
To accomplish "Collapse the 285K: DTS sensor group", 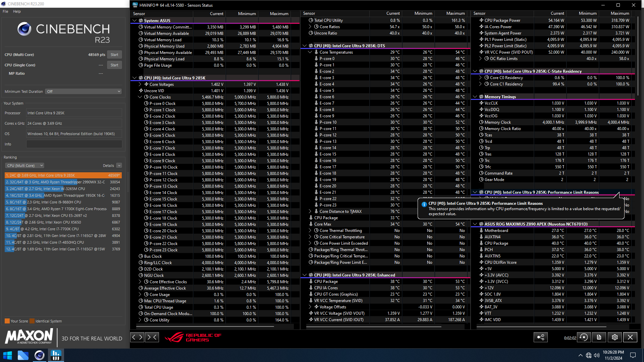I will (x=305, y=46).
